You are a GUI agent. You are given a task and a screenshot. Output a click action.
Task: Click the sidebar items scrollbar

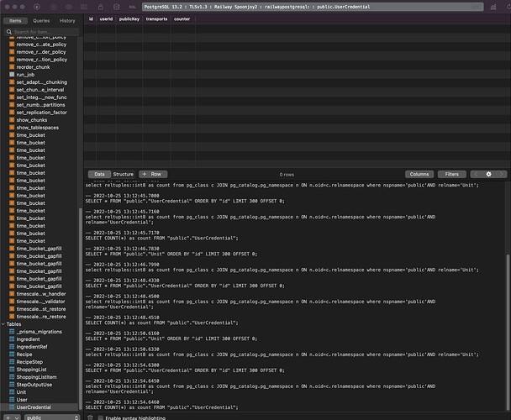click(81, 308)
